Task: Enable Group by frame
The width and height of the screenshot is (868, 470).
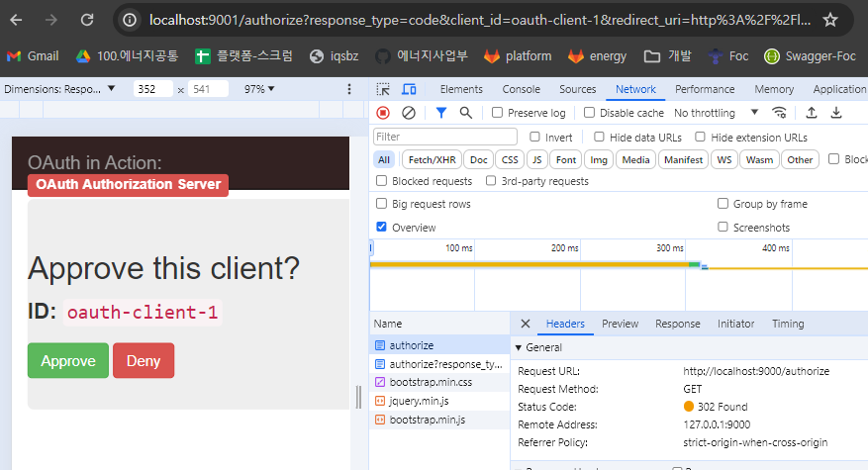Action: coord(723,204)
